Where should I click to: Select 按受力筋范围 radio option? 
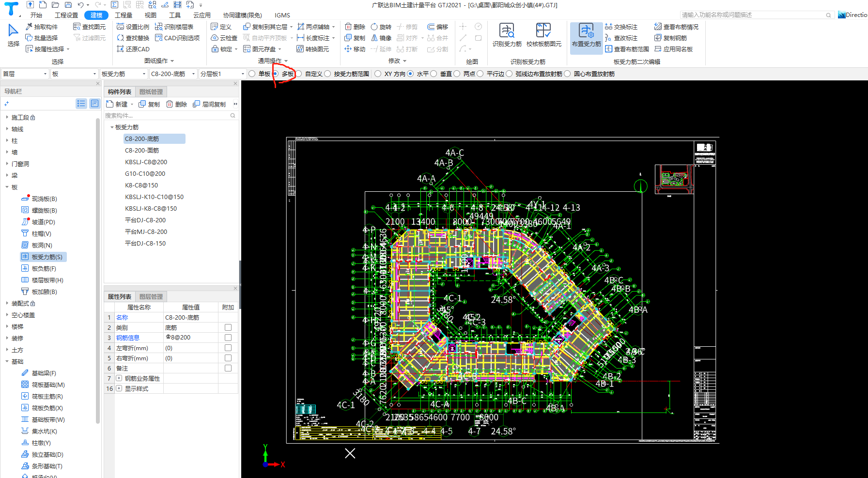(328, 74)
